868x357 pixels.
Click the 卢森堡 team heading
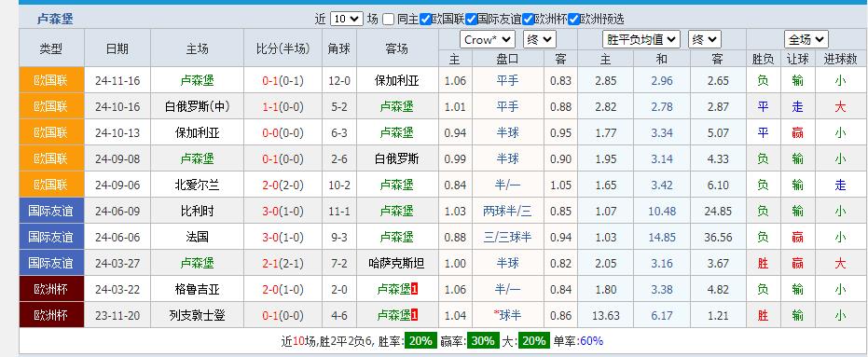[x=55, y=20]
